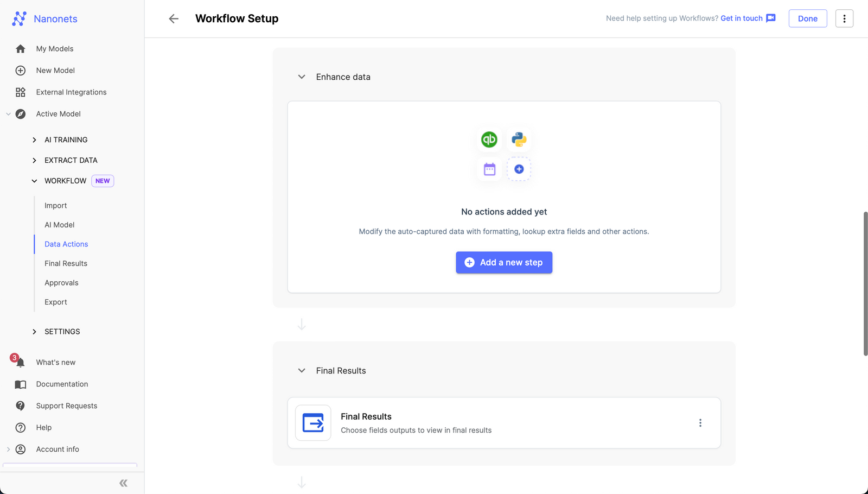
Task: Click the QuickBooks integration icon
Action: [x=489, y=140]
